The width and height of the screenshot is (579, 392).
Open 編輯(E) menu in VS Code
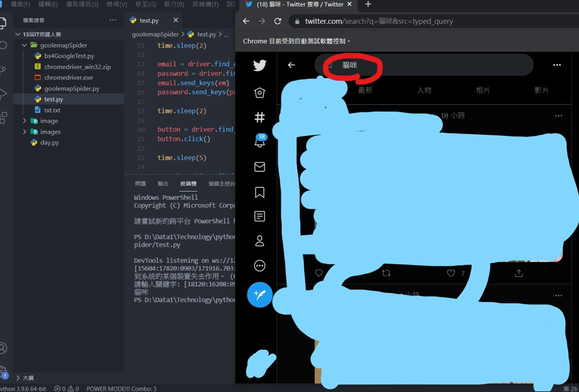(x=48, y=4)
